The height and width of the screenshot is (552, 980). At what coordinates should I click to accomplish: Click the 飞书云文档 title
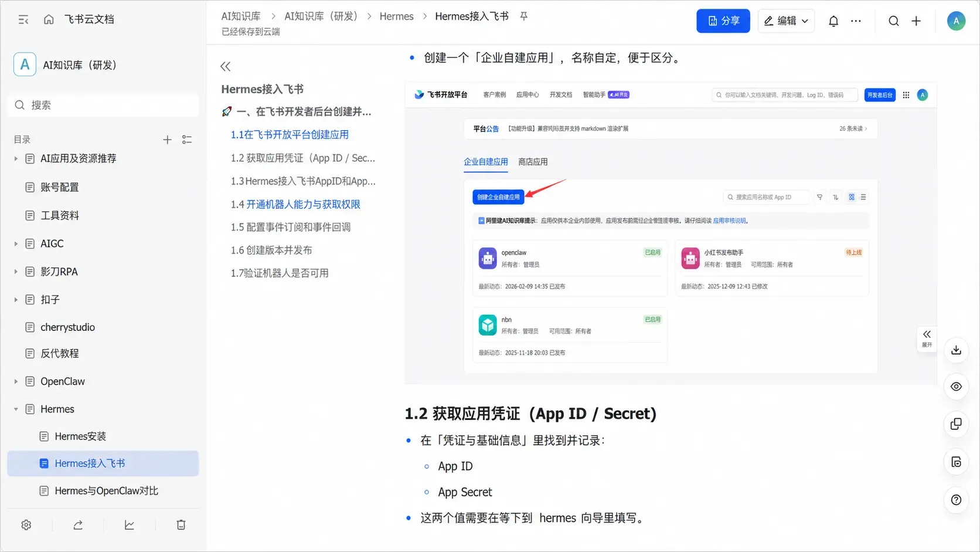pos(89,19)
